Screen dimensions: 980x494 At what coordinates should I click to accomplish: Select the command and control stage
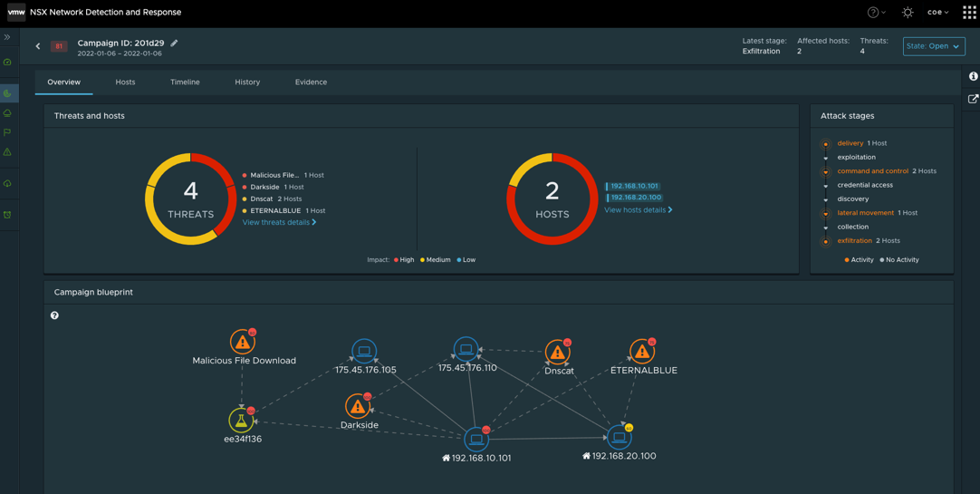coord(872,170)
